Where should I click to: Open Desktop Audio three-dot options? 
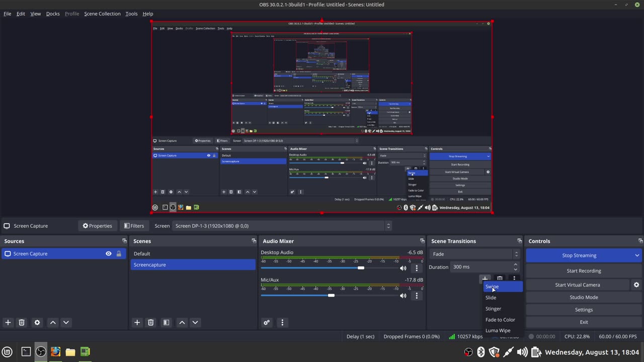click(x=417, y=268)
